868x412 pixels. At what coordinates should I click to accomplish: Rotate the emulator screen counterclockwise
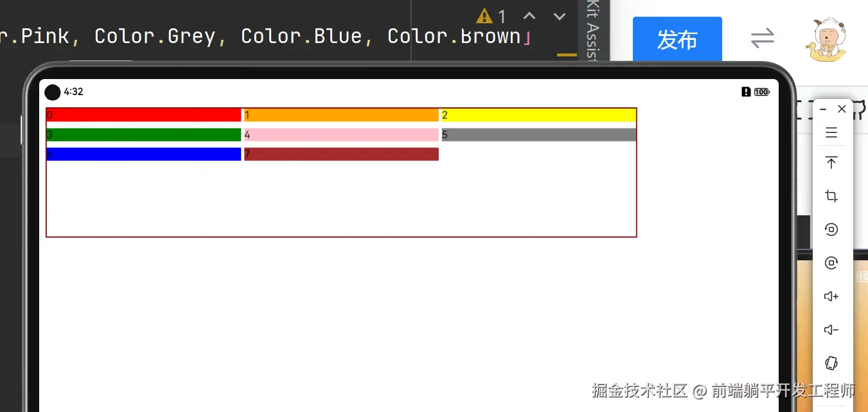pyautogui.click(x=831, y=229)
